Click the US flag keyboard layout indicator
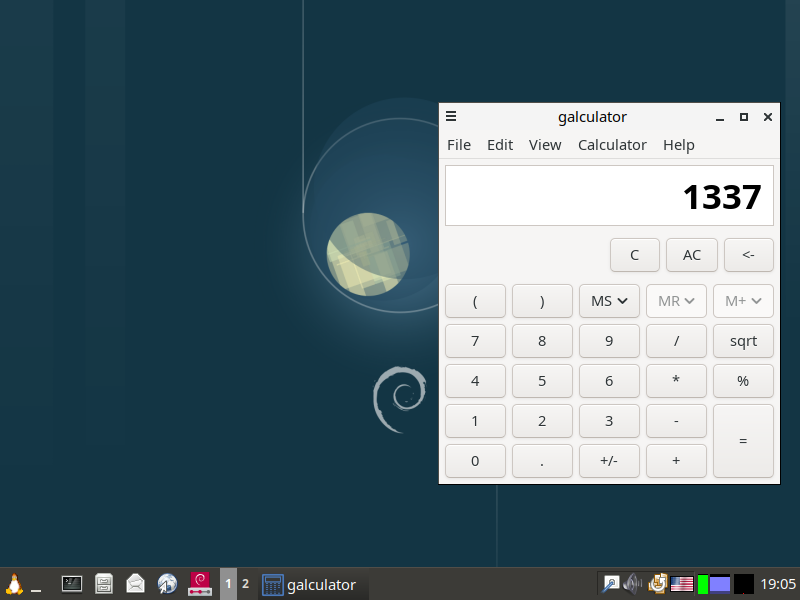 tap(682, 584)
